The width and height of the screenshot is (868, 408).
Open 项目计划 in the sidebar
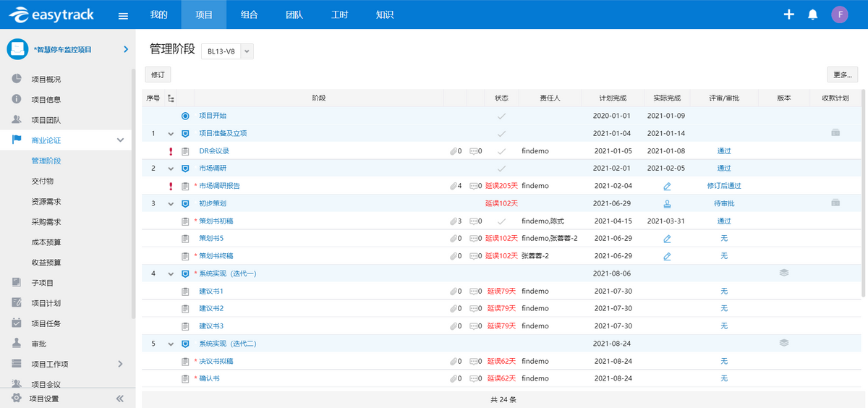pos(46,303)
